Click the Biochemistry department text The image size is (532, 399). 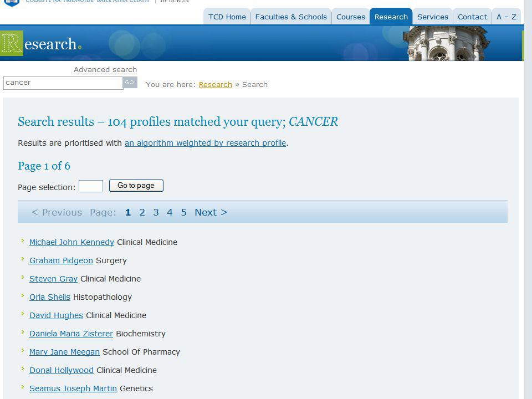pyautogui.click(x=141, y=334)
